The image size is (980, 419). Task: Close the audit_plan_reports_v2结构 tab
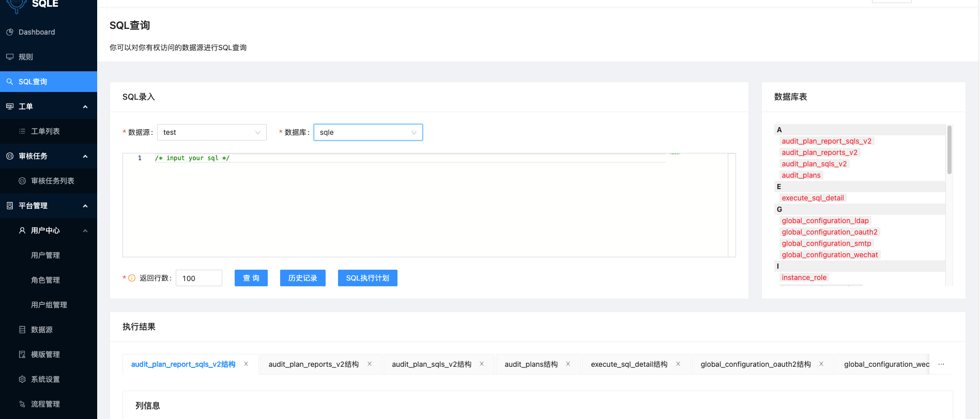370,364
